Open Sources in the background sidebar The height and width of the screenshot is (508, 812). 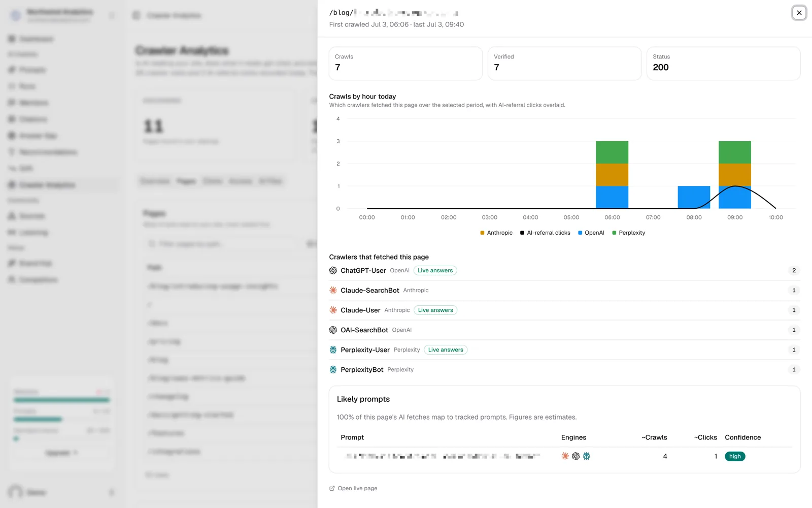[32, 216]
